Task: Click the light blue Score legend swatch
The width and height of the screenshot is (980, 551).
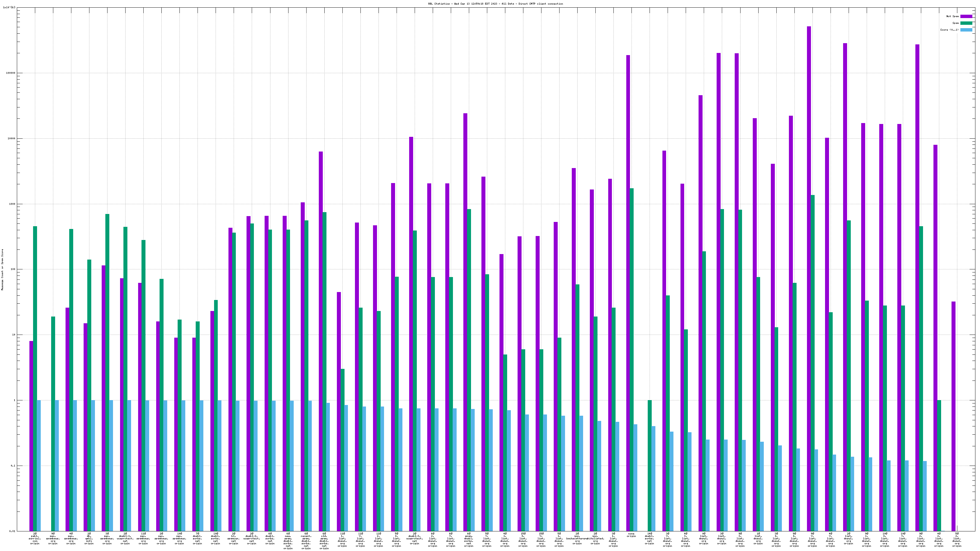Action: click(x=966, y=30)
